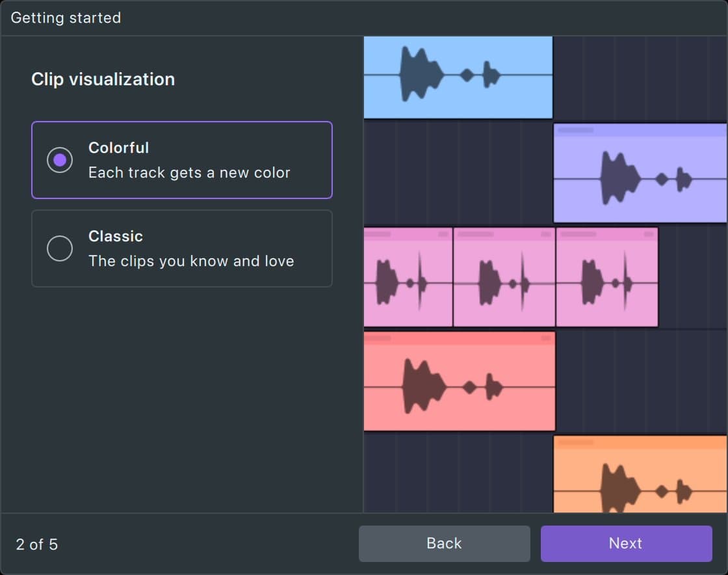728x575 pixels.
Task: Click the 'Getting started' title
Action: pyautogui.click(x=66, y=18)
